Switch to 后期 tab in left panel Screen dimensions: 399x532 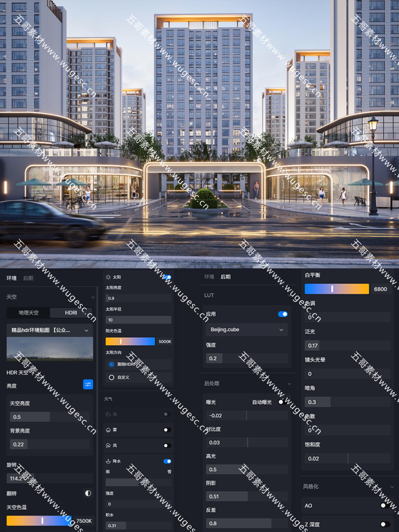(28, 278)
